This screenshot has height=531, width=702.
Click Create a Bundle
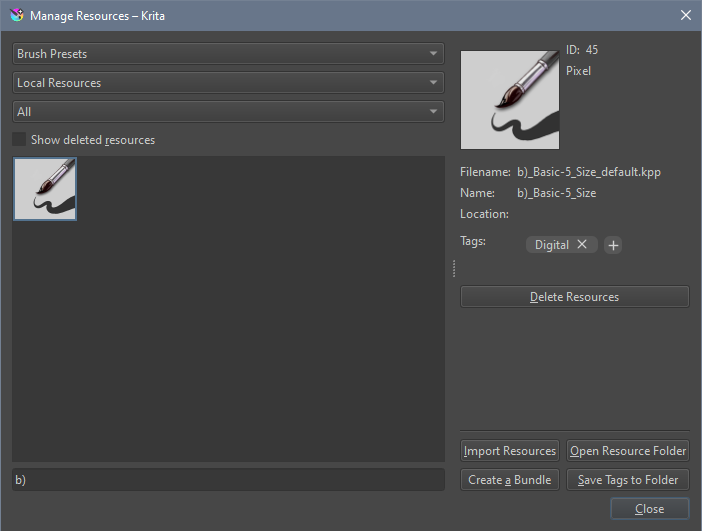[510, 480]
